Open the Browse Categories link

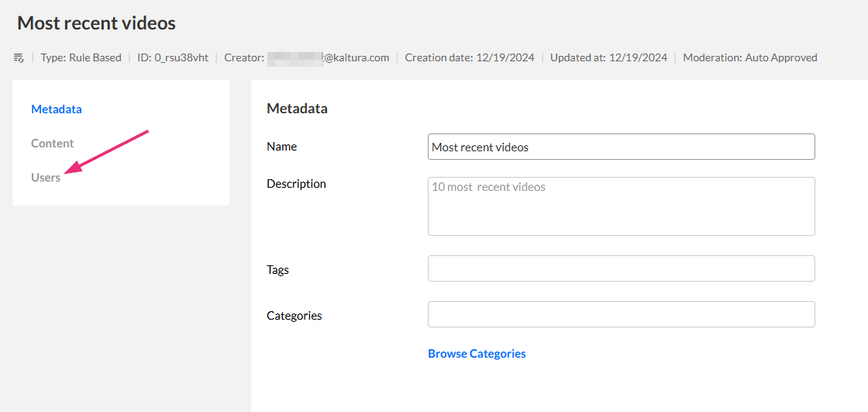coord(477,354)
